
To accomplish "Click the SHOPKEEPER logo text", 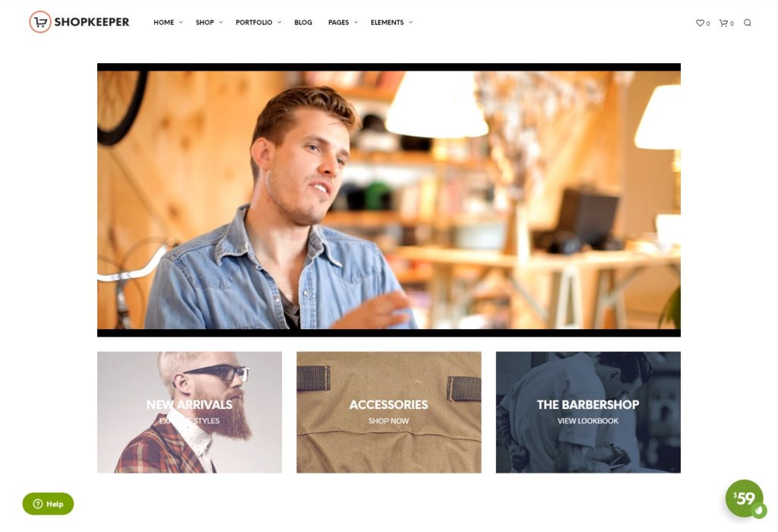I will [92, 22].
